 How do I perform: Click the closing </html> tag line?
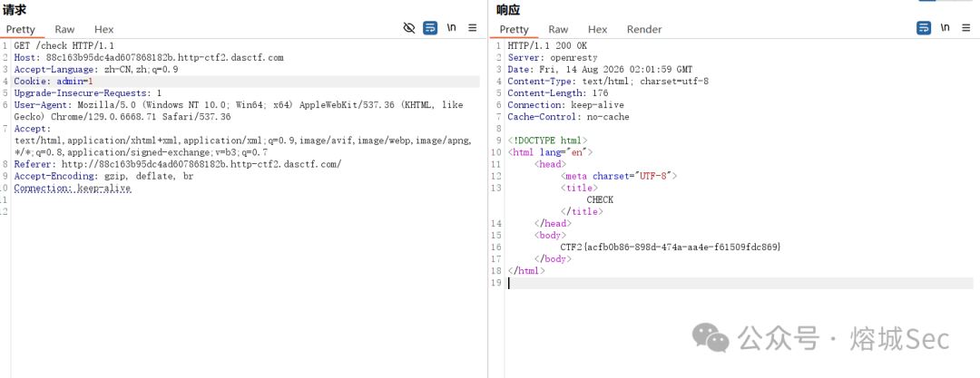[526, 271]
